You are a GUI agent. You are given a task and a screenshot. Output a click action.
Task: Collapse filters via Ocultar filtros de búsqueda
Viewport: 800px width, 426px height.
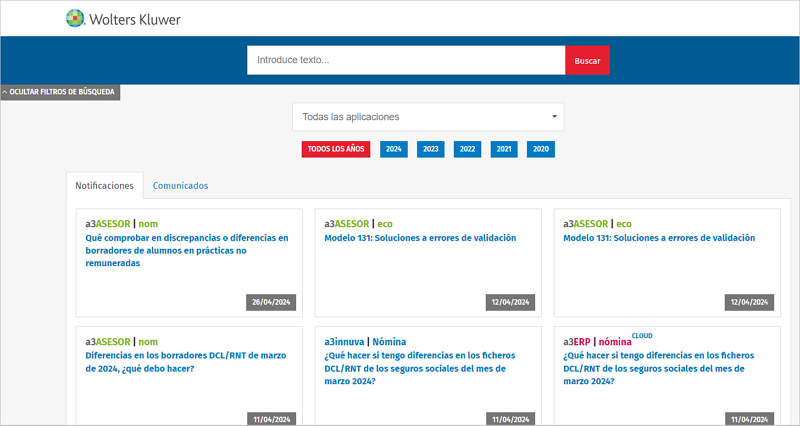pyautogui.click(x=60, y=92)
